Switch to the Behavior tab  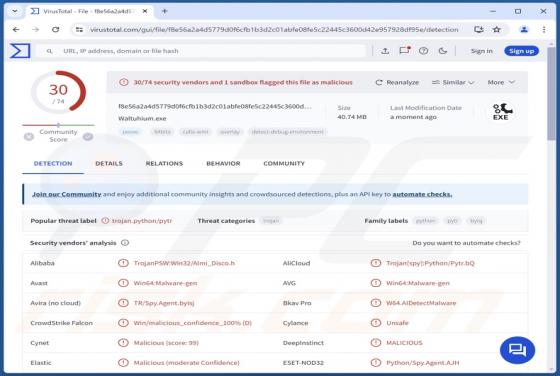pyautogui.click(x=223, y=164)
